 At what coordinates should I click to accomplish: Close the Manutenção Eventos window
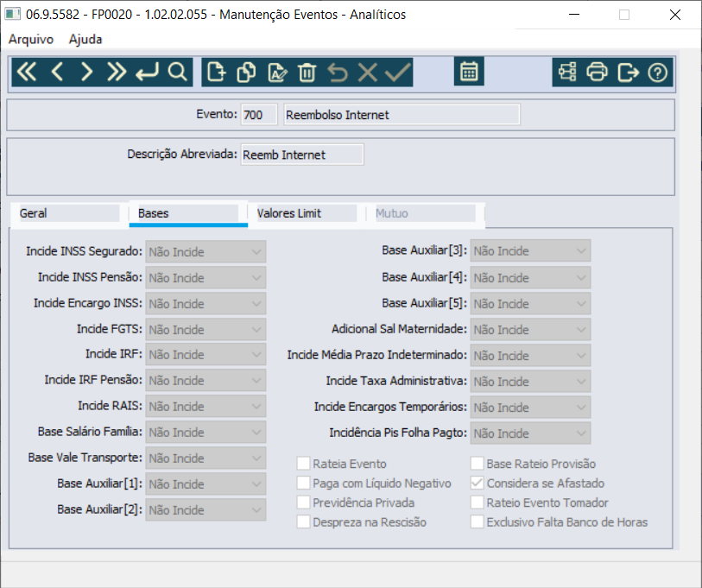click(x=675, y=15)
